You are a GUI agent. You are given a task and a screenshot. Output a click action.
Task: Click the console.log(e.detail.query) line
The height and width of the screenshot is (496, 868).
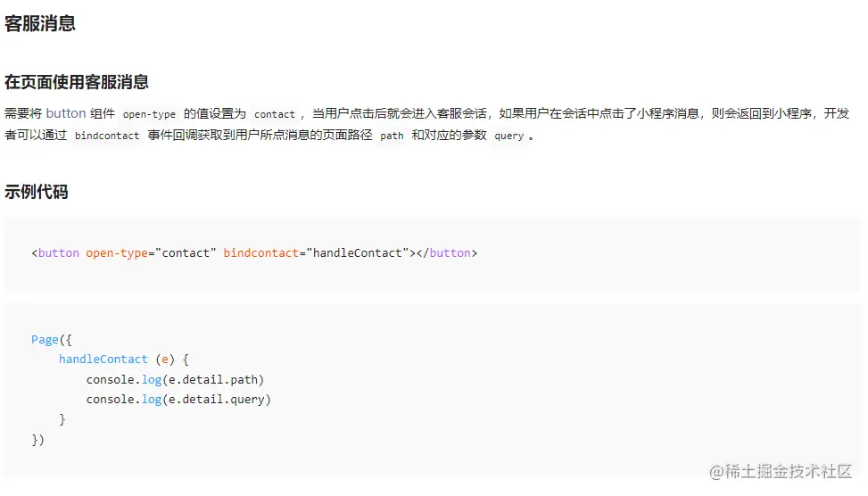178,399
